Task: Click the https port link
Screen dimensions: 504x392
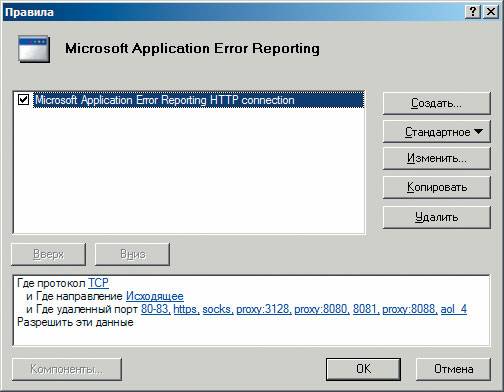Action: coord(186,309)
